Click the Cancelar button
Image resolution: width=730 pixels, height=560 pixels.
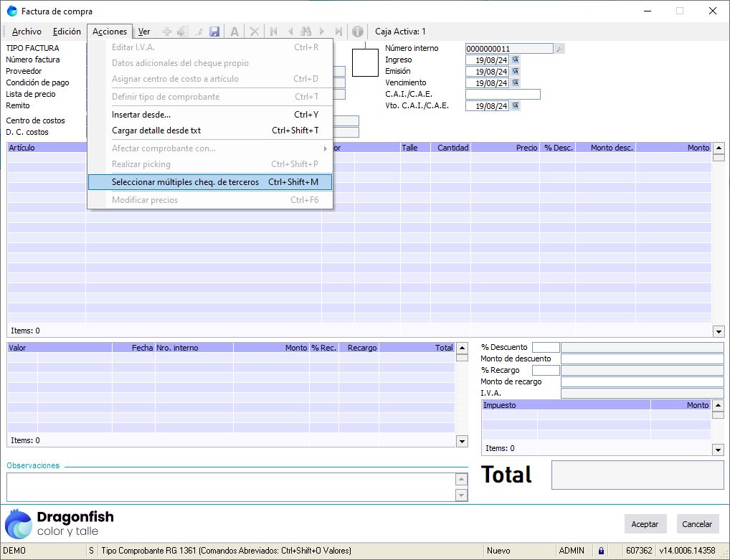[x=697, y=524]
